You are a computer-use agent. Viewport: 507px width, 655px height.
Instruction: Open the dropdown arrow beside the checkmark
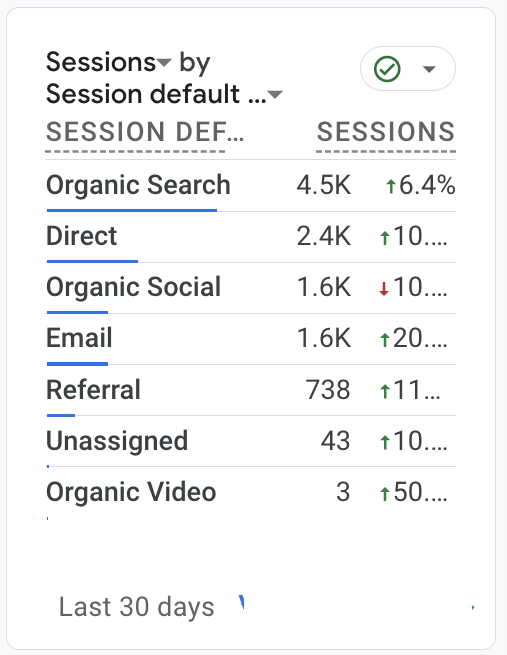tap(429, 69)
